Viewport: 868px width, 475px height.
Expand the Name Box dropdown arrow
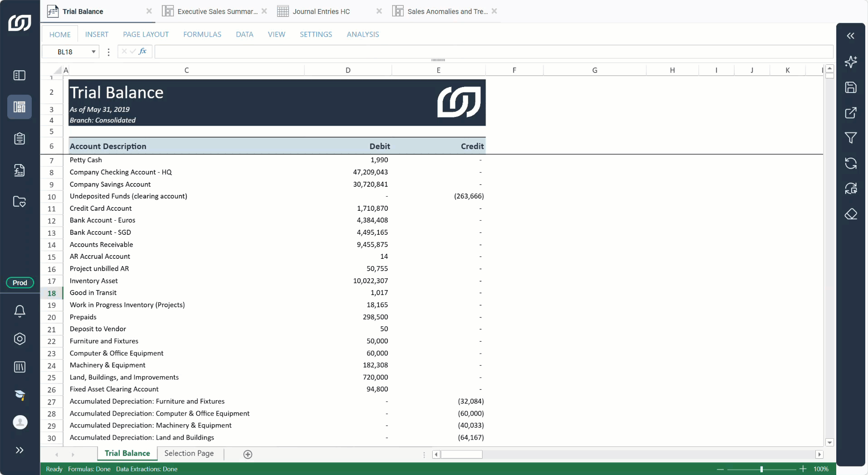click(93, 52)
